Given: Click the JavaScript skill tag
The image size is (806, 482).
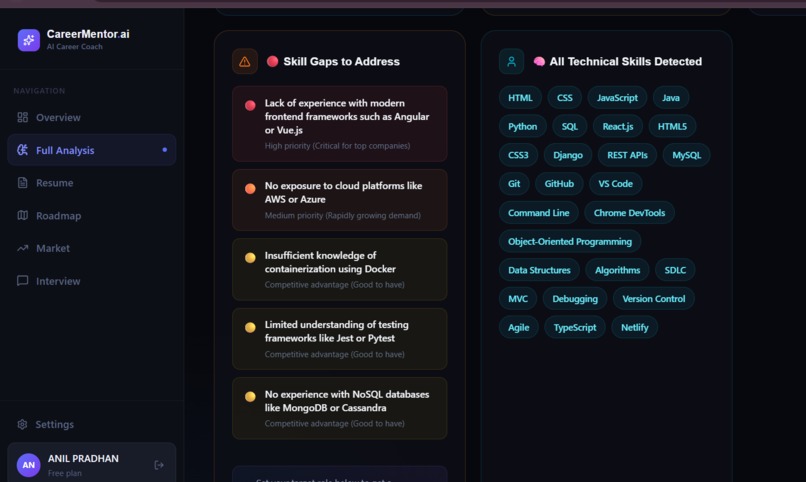Looking at the screenshot, I should click(617, 98).
